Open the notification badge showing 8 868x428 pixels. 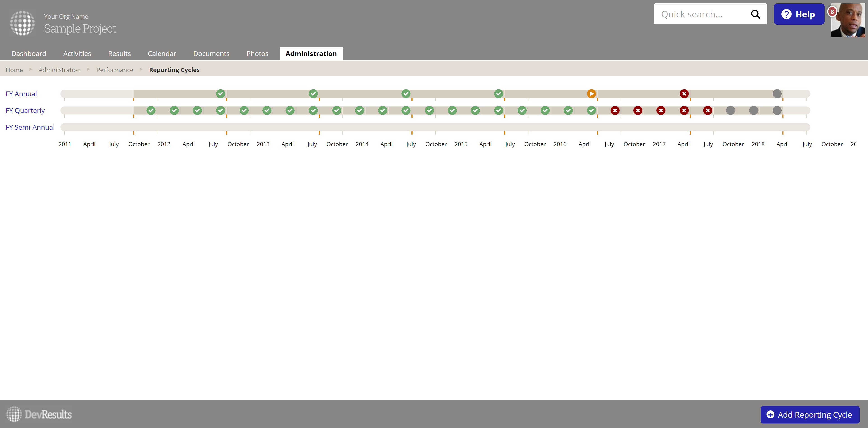tap(832, 12)
